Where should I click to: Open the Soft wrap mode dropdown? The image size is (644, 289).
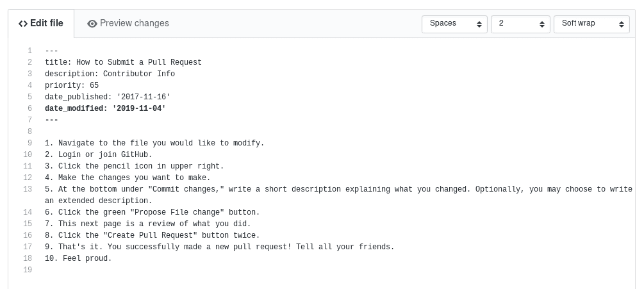[x=591, y=24]
